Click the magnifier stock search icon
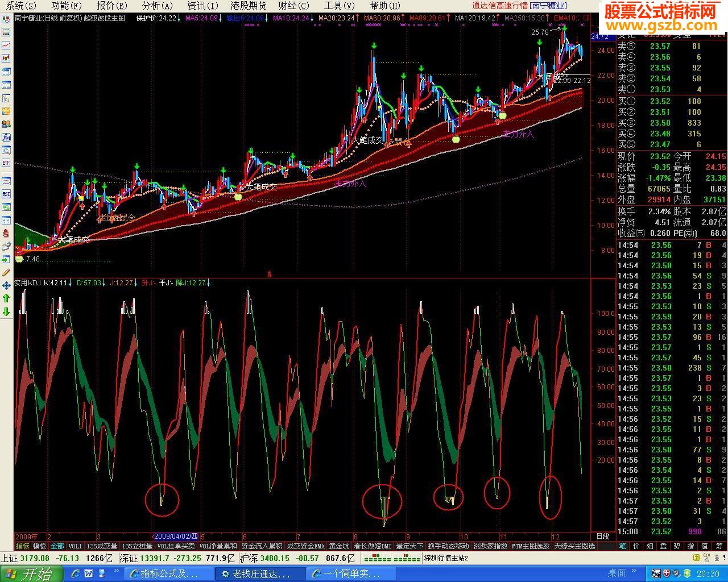Screen dimensions: 728x582 pos(6,150)
